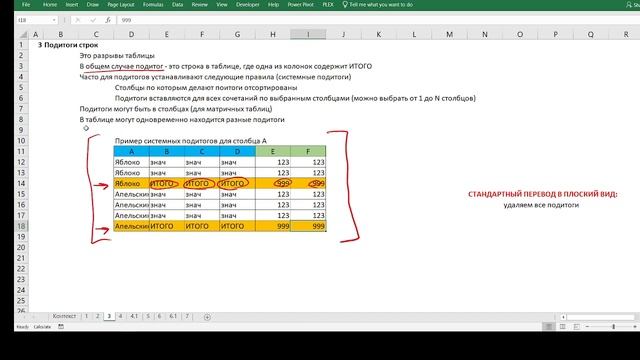
Task: Select column header Q
Action: (591, 35)
